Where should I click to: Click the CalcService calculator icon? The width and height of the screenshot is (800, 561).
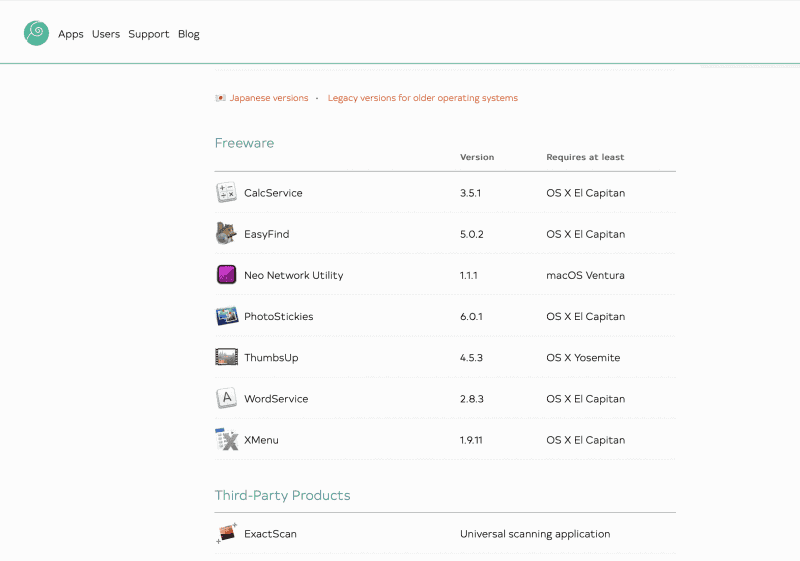pos(226,192)
